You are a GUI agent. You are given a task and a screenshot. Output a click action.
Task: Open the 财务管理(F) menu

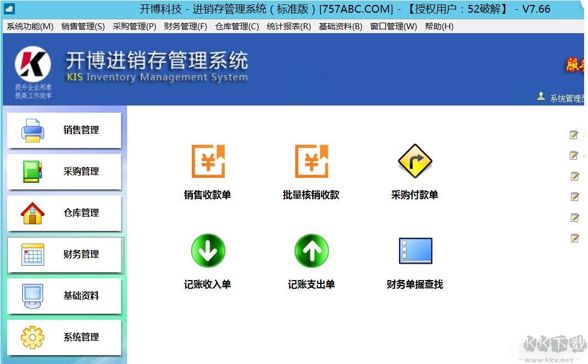pos(185,27)
